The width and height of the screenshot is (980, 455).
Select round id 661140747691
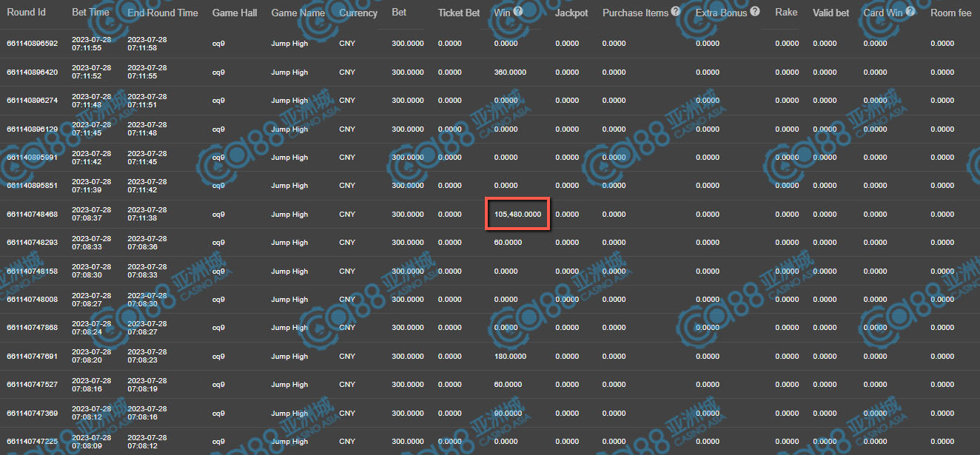(32, 357)
